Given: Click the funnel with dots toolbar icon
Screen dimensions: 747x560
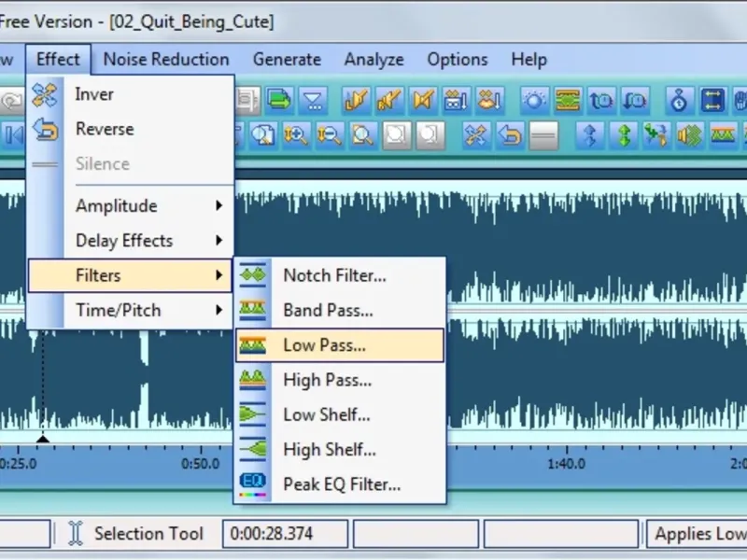Looking at the screenshot, I should click(313, 101).
